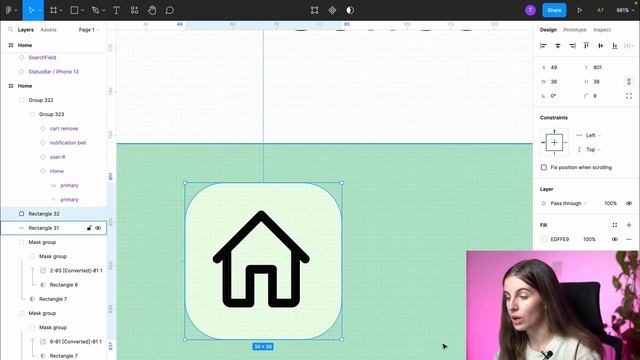Select the cart remove layer
The image size is (640, 360).
(53, 129)
